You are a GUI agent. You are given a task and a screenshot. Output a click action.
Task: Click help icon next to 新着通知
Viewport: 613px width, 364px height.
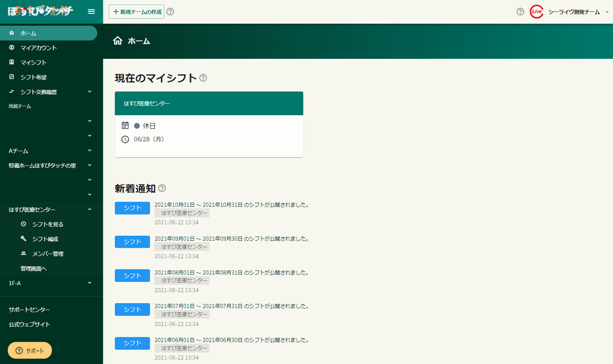pos(162,188)
